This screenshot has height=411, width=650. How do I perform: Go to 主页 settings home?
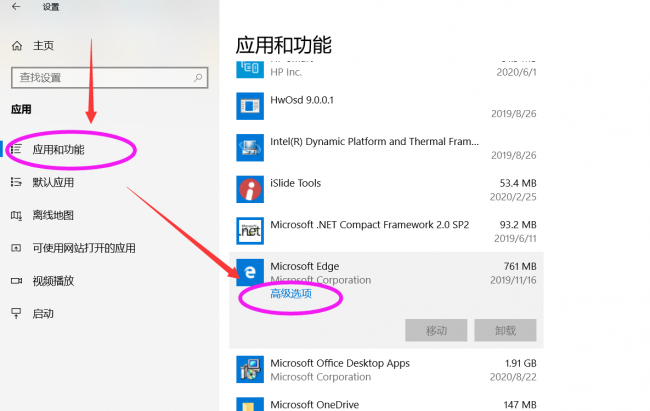click(43, 46)
